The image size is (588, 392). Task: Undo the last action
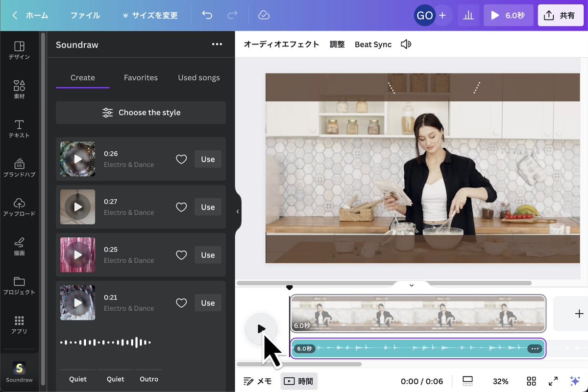click(x=207, y=15)
